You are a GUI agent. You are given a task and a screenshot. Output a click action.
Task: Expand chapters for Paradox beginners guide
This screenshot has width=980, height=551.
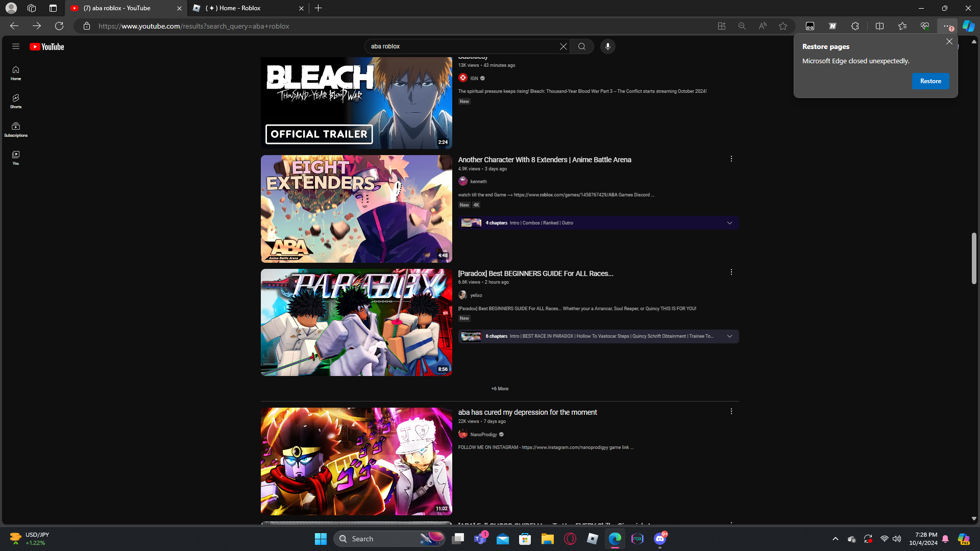(729, 336)
